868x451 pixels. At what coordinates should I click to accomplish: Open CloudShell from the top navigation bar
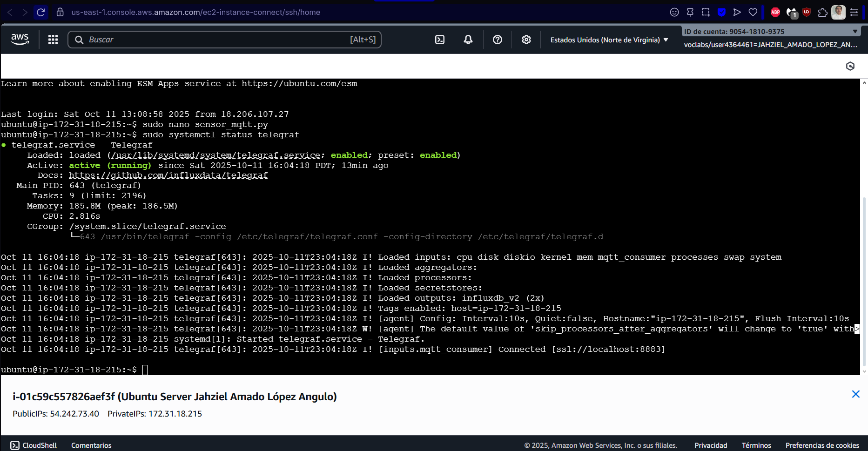(440, 40)
